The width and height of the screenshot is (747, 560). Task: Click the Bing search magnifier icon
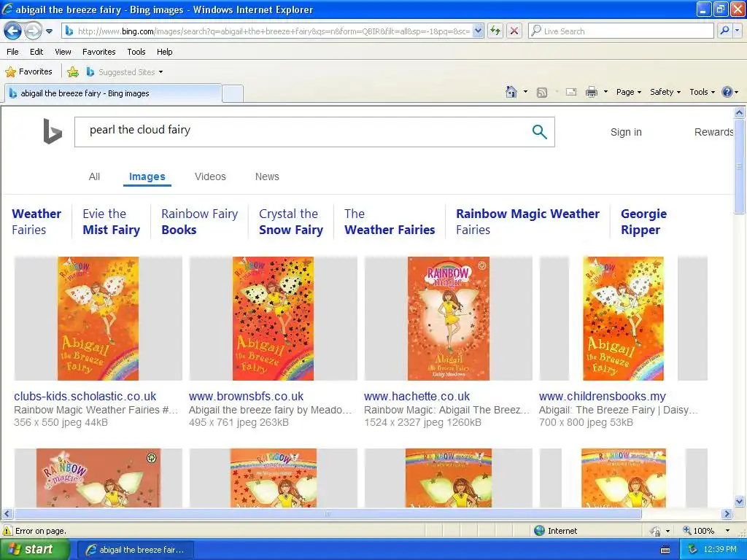[x=539, y=131]
